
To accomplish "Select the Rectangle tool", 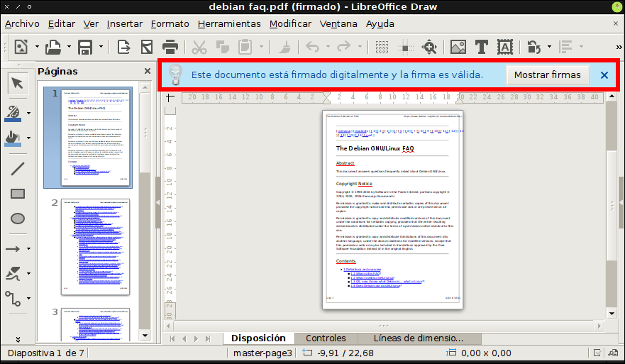I will pos(17,194).
